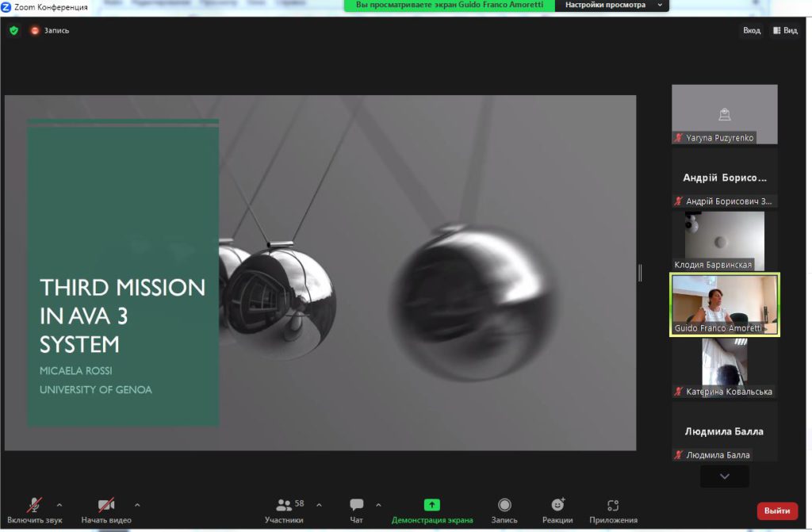The width and height of the screenshot is (812, 532).
Task: Click the Вход button at top right
Action: tap(751, 31)
